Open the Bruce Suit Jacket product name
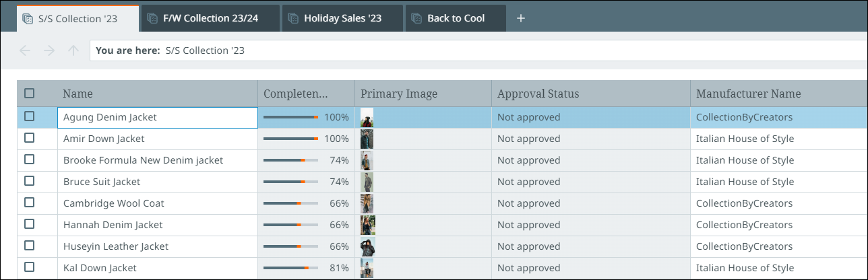868x280 pixels. pyautogui.click(x=102, y=182)
